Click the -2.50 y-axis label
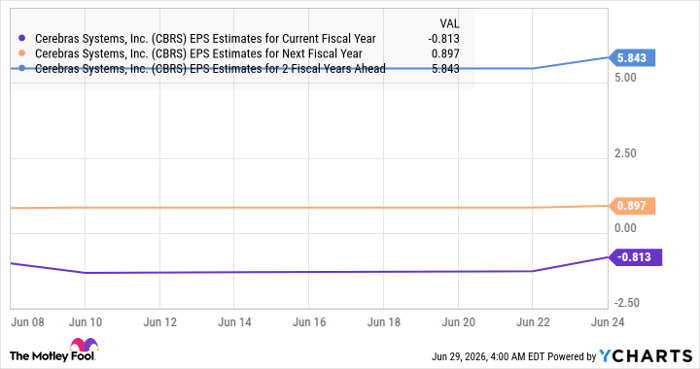Image resolution: width=700 pixels, height=369 pixels. pyautogui.click(x=627, y=303)
